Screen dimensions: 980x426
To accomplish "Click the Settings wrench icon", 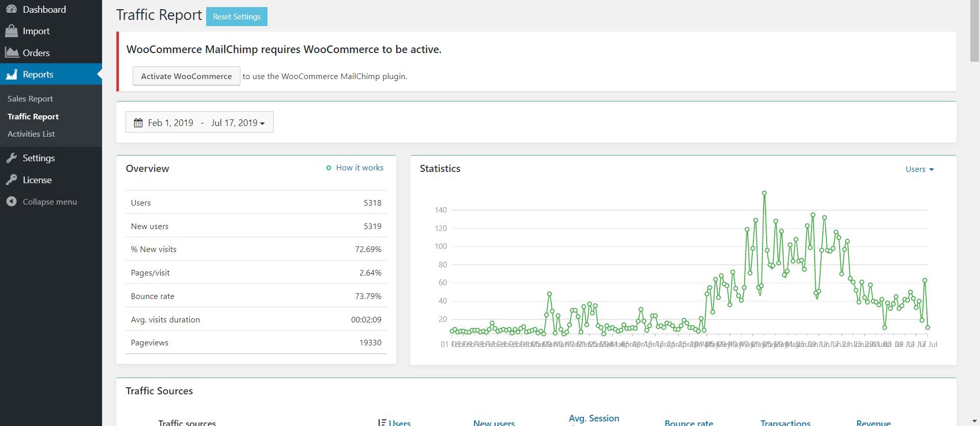I will tap(11, 158).
